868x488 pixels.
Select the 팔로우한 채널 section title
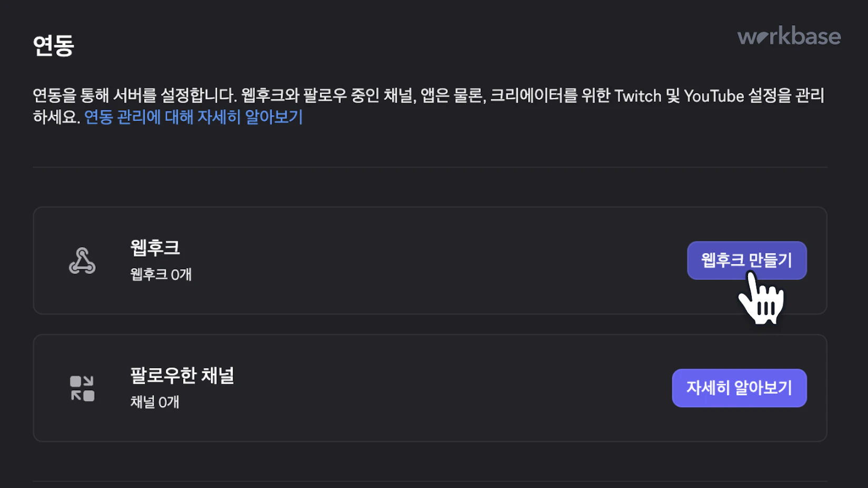click(x=182, y=375)
